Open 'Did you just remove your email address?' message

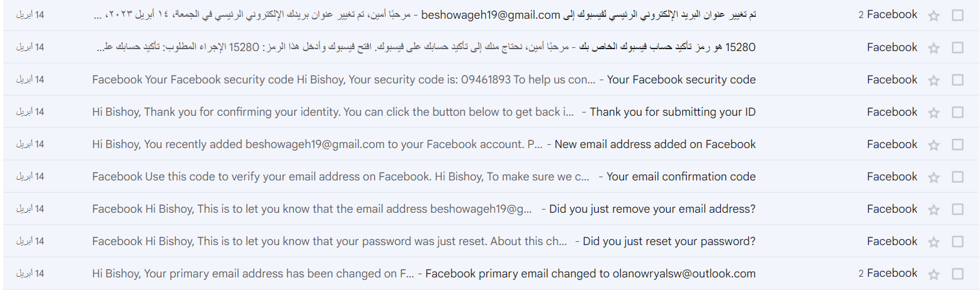pyautogui.click(x=652, y=209)
